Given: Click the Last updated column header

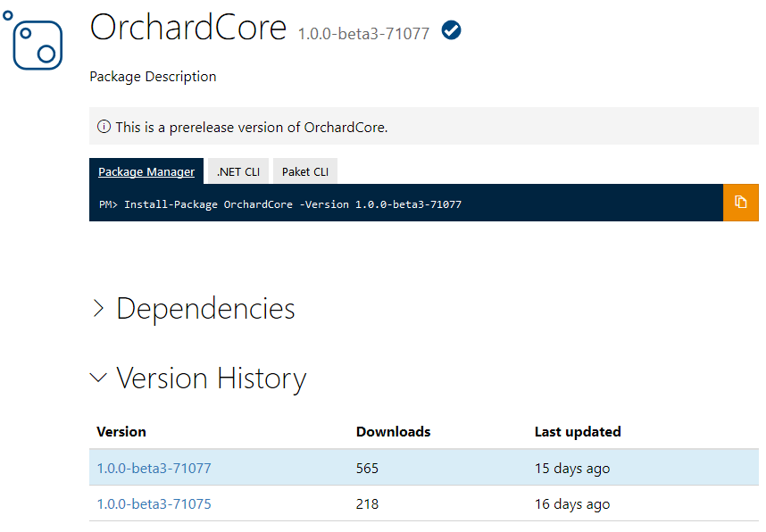Looking at the screenshot, I should pos(578,432).
